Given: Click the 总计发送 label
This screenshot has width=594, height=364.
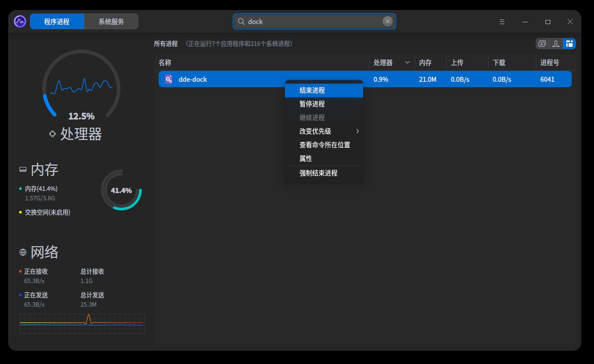Looking at the screenshot, I should (92, 295).
